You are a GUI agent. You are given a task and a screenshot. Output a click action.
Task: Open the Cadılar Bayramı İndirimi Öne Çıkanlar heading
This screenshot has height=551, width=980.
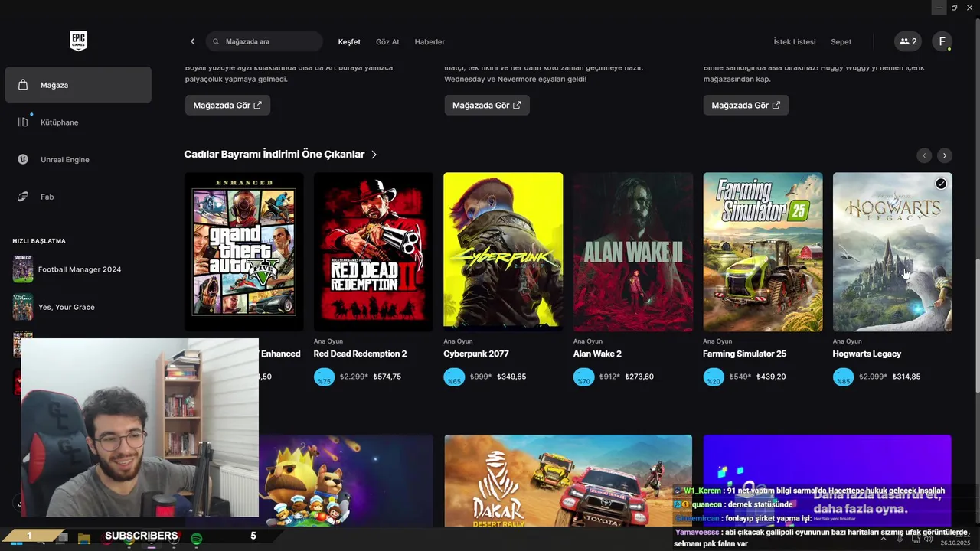tap(274, 155)
